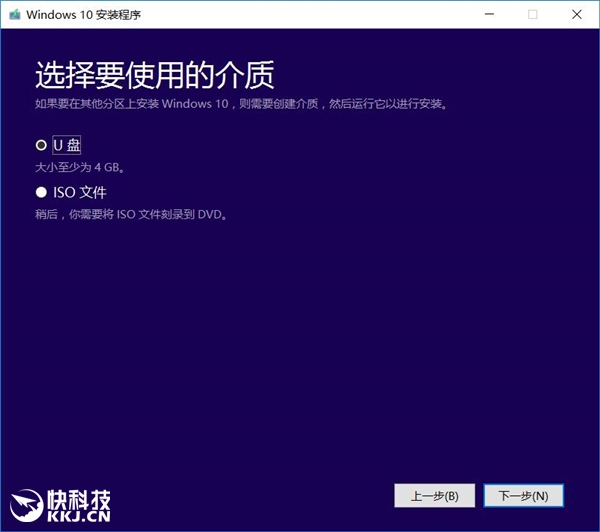Select the ISO 文件 radio button
The width and height of the screenshot is (600, 532).
point(41,192)
